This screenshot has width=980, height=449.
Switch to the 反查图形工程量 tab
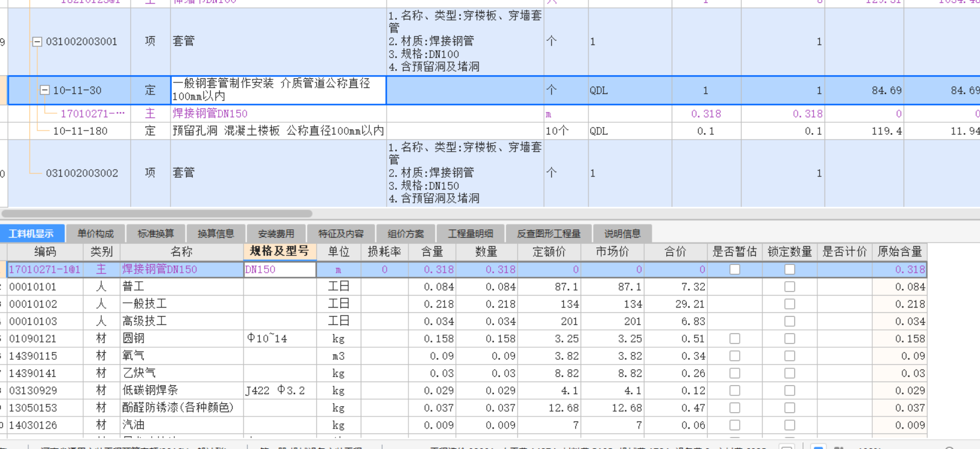pyautogui.click(x=549, y=234)
